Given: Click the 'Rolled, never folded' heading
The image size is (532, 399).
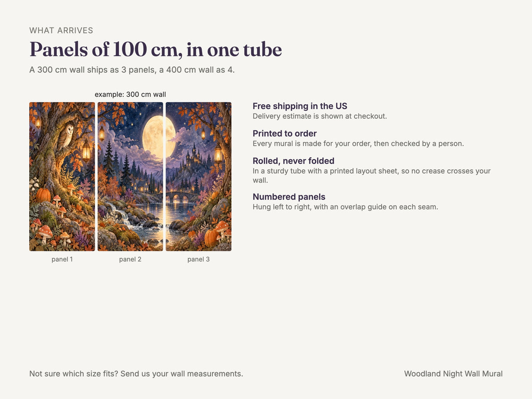Looking at the screenshot, I should [x=293, y=161].
